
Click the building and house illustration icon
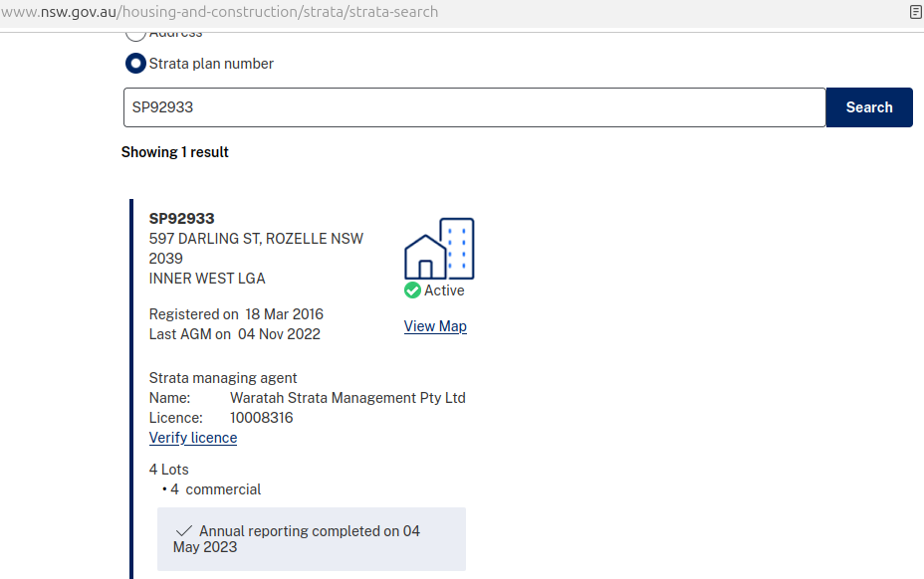tap(439, 249)
